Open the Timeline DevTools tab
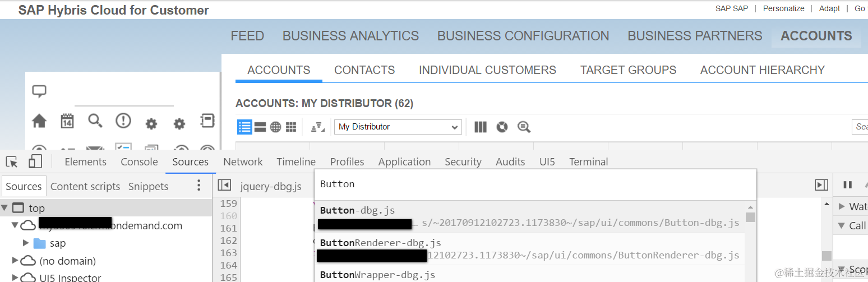The image size is (868, 282). [x=296, y=161]
